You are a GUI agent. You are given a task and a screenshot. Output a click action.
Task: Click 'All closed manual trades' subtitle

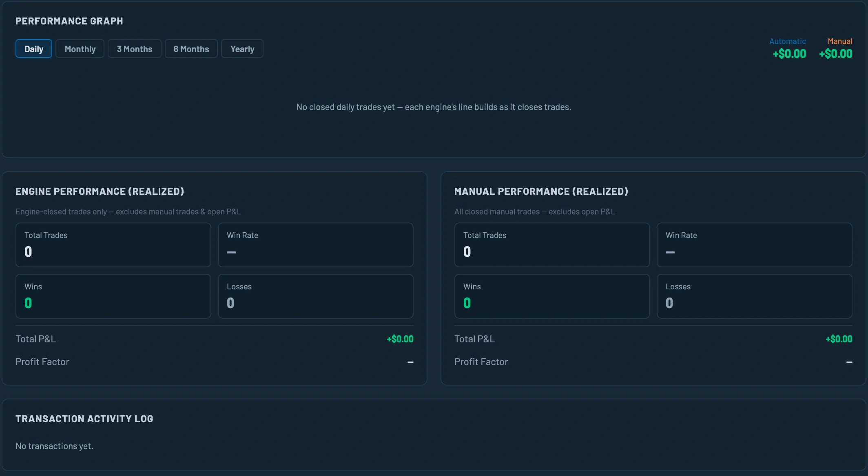click(x=535, y=212)
